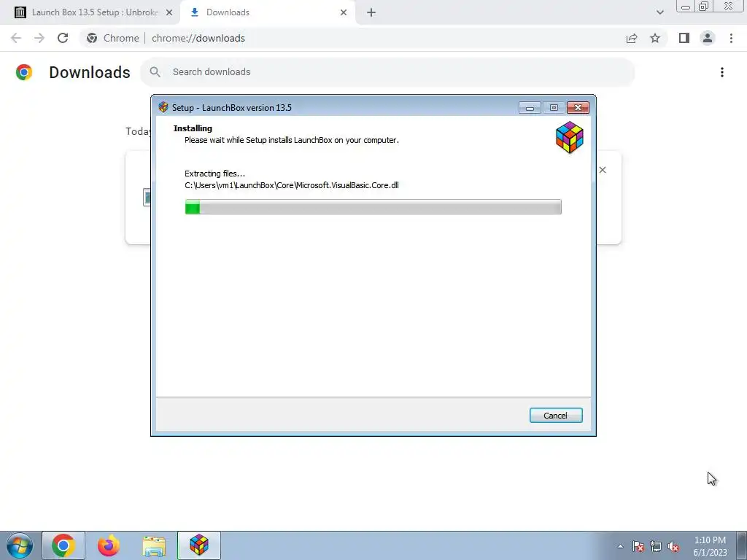
Task: Click the muted volume tray icon
Action: click(673, 546)
